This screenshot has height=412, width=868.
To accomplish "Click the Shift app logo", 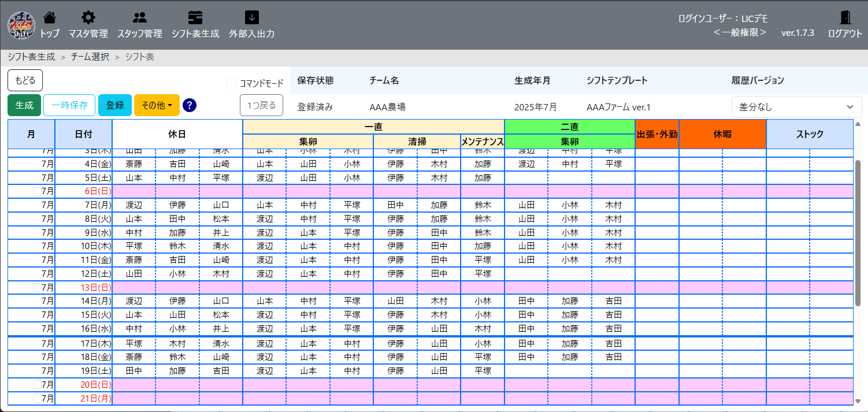I will click(x=21, y=25).
